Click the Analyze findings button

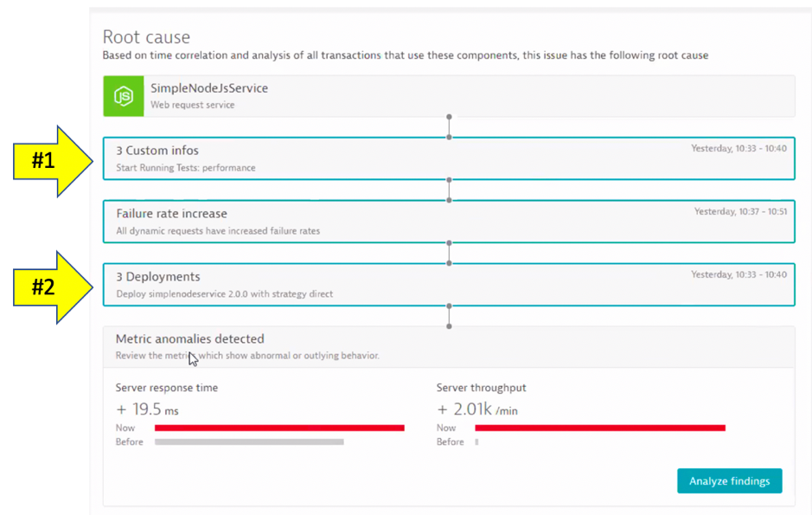(730, 480)
